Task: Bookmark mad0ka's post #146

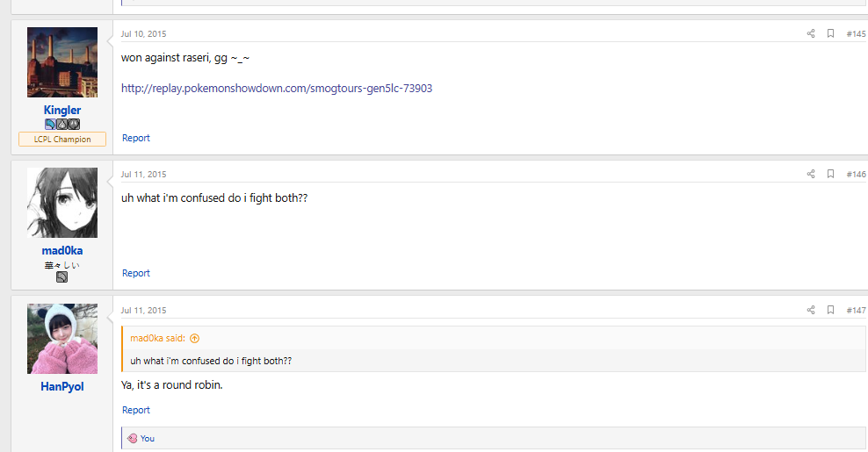Action: coord(830,175)
